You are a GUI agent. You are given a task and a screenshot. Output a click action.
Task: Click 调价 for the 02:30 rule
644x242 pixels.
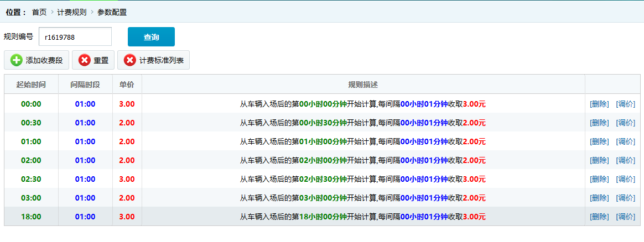click(x=626, y=179)
